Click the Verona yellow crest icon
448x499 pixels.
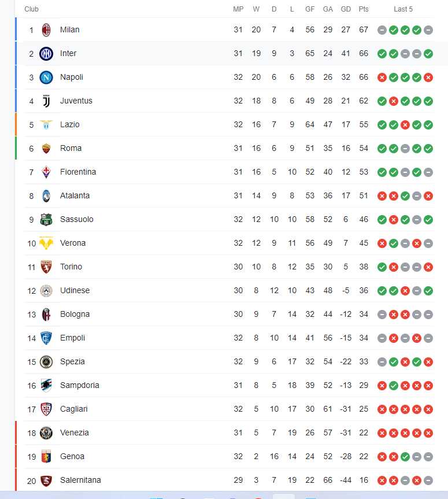[x=46, y=243]
